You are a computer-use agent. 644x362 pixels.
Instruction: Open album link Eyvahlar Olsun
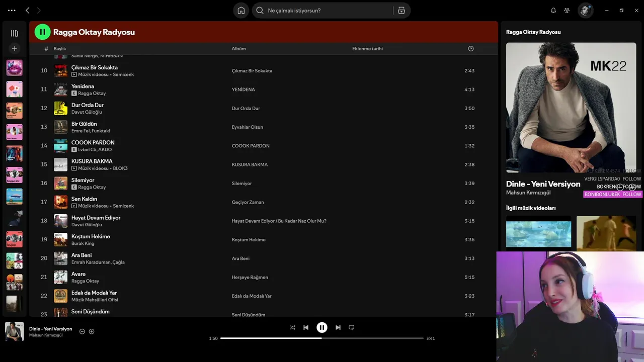(x=247, y=127)
